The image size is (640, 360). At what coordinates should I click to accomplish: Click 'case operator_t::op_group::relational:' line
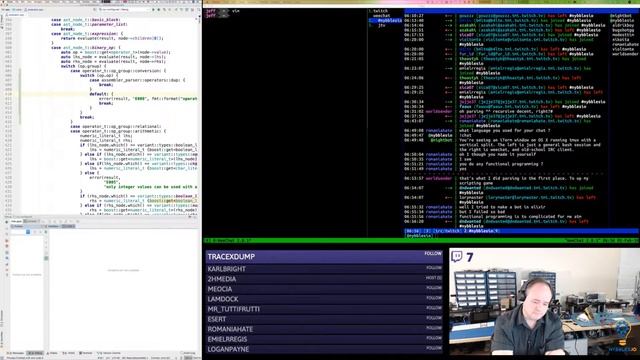[x=116, y=126]
